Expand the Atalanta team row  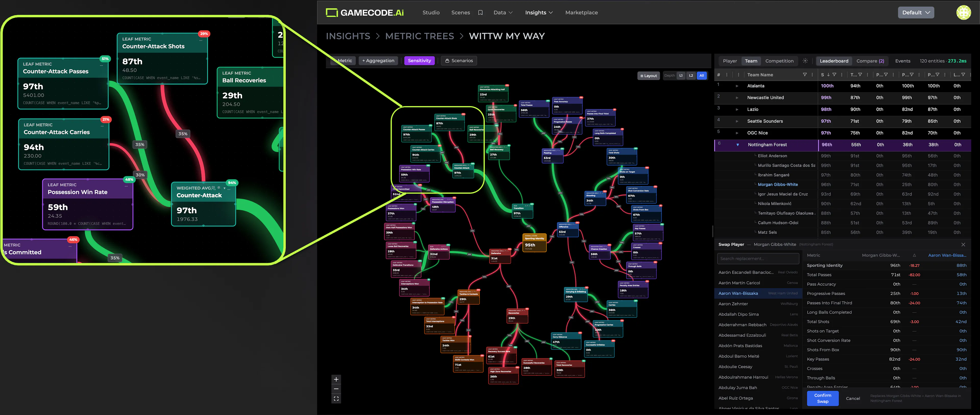tap(737, 86)
